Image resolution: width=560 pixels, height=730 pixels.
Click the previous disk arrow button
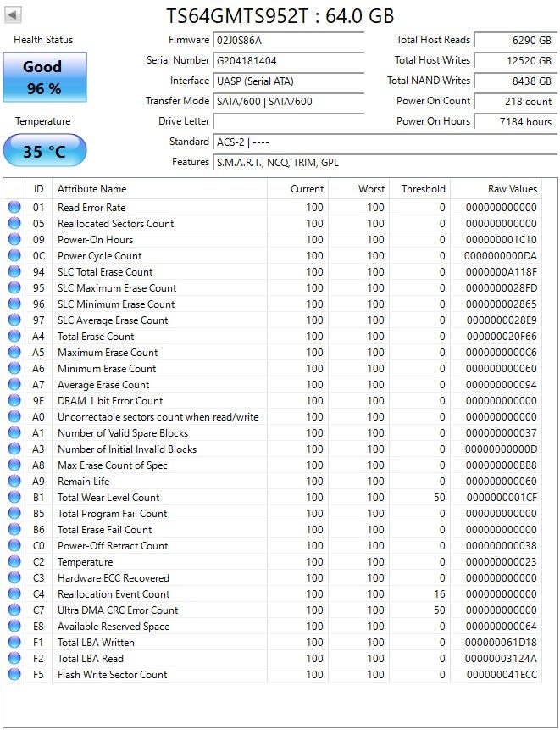coord(14,15)
